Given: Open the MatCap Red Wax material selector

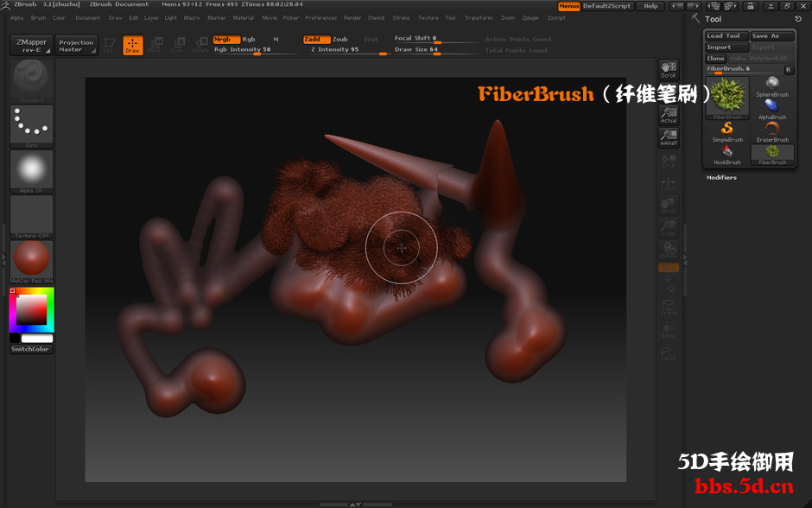Looking at the screenshot, I should 32,262.
